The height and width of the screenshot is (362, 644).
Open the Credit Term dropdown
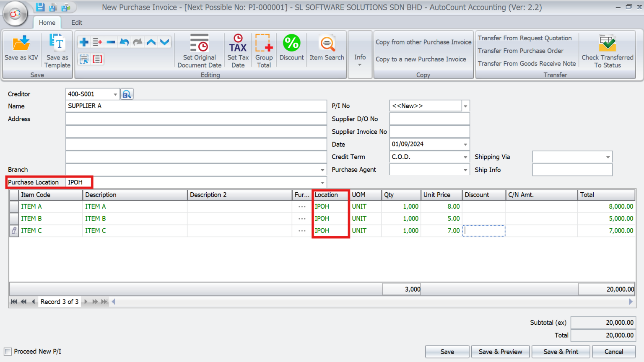tap(465, 157)
